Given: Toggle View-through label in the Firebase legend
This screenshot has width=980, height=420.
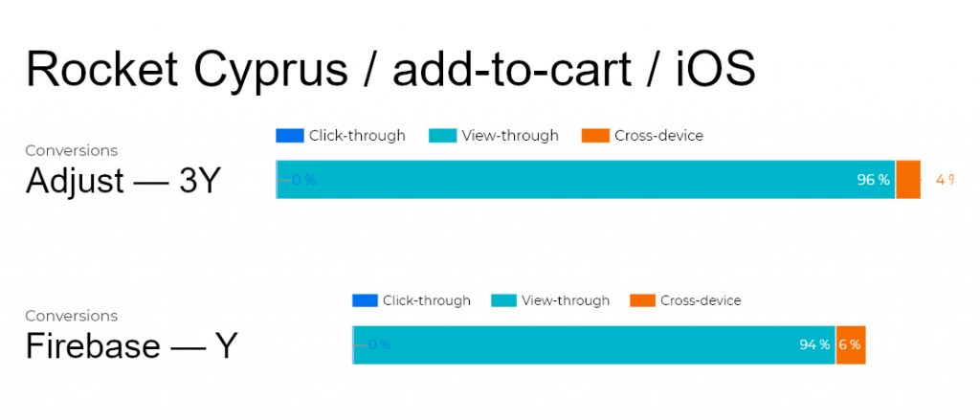Looking at the screenshot, I should pyautogui.click(x=566, y=300).
